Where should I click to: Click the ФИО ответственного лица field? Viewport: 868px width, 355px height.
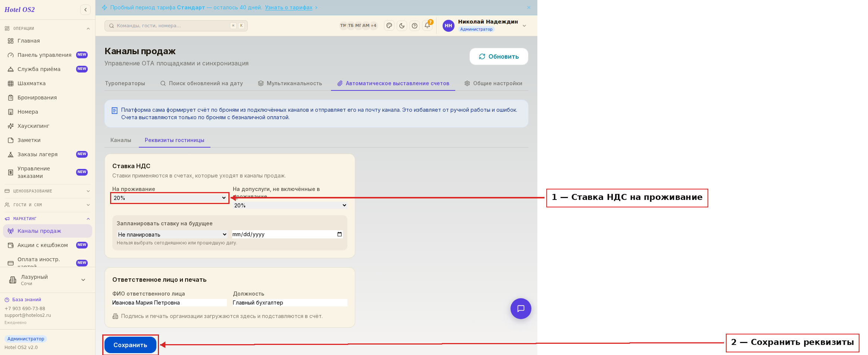tap(169, 303)
